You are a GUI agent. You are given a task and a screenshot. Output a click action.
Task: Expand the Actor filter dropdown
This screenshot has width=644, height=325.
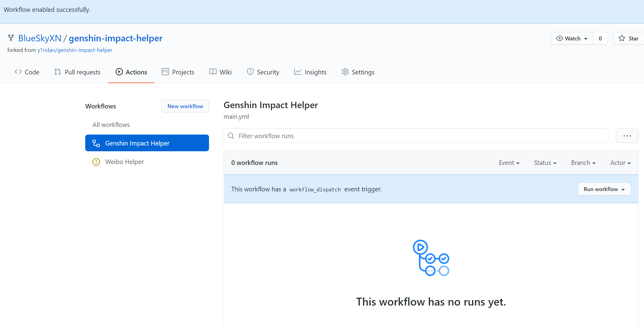[x=620, y=163]
